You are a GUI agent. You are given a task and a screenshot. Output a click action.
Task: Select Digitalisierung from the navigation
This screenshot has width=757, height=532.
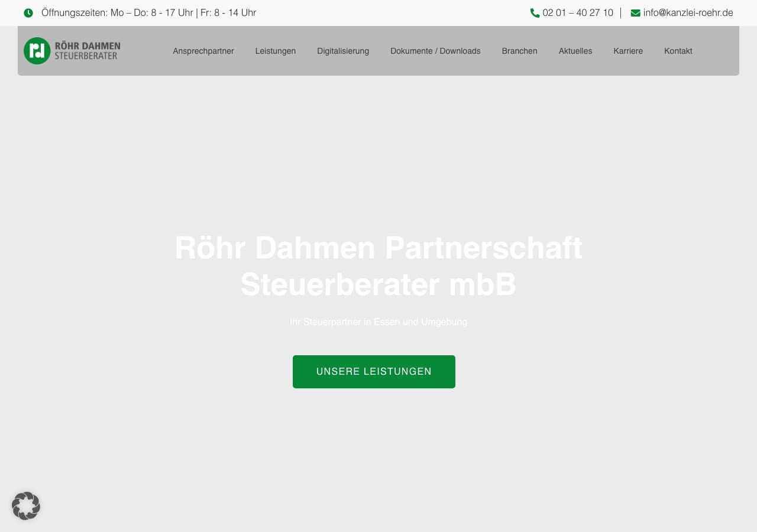[343, 51]
